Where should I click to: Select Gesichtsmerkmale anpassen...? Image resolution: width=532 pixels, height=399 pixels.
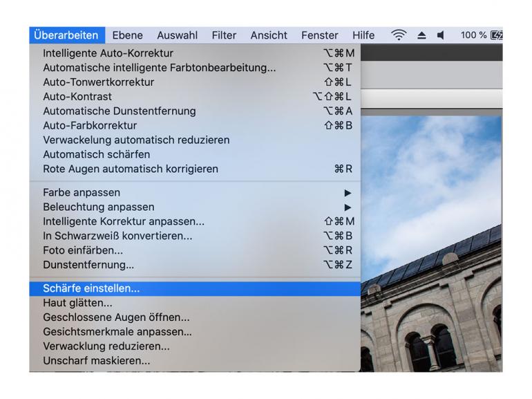pos(195,332)
